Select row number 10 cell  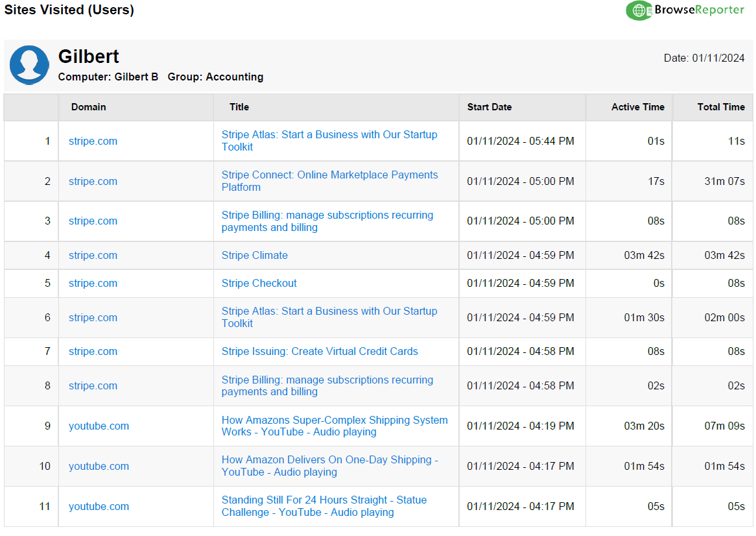45,466
